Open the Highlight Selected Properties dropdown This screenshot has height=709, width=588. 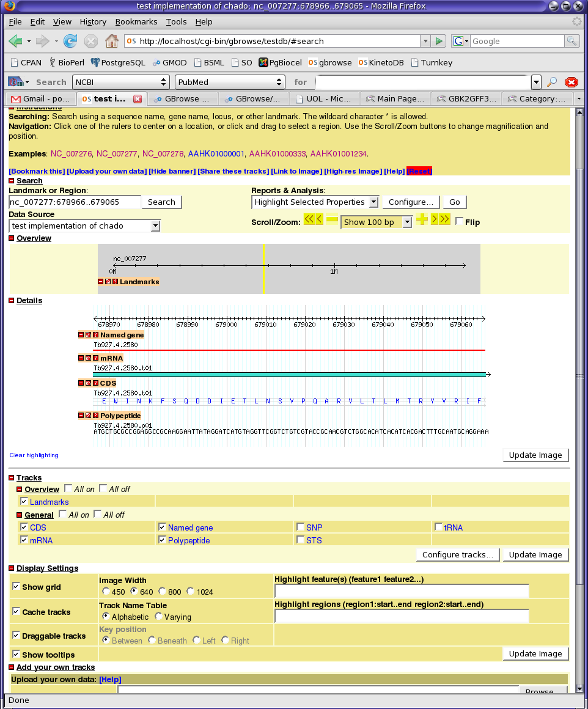coord(315,202)
